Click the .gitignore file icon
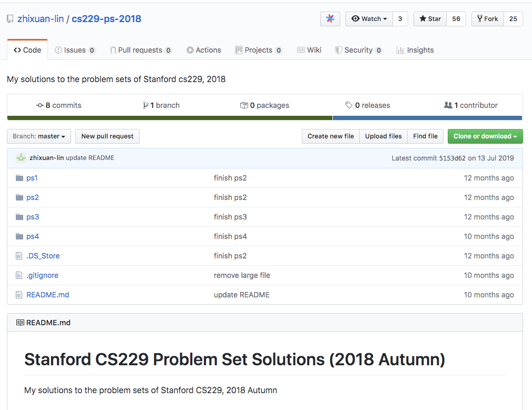Image resolution: width=532 pixels, height=410 pixels. pyautogui.click(x=19, y=275)
